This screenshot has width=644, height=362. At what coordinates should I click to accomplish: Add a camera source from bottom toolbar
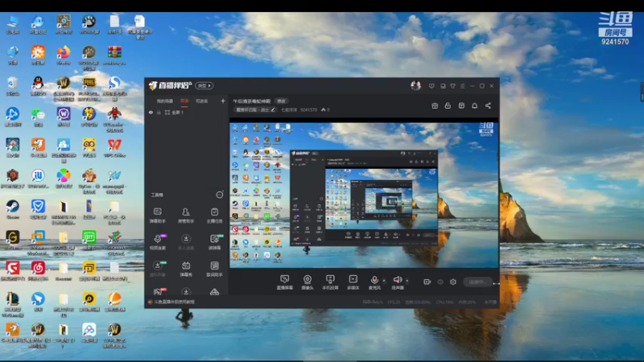[308, 282]
